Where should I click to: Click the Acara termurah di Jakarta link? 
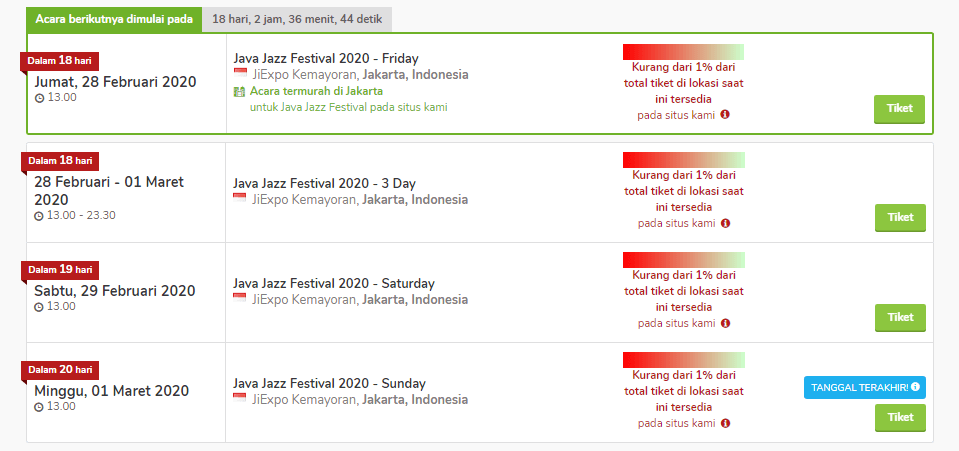(316, 92)
